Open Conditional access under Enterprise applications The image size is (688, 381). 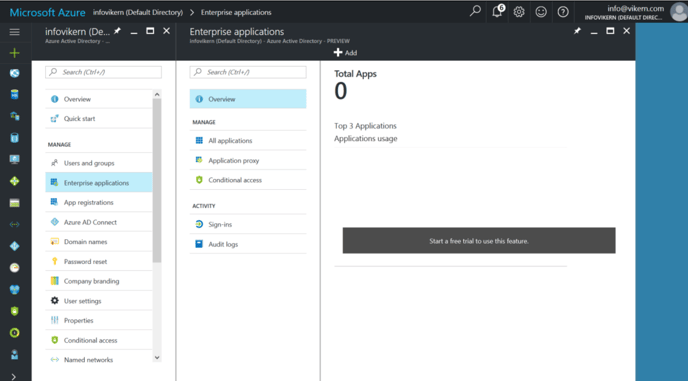pyautogui.click(x=248, y=180)
